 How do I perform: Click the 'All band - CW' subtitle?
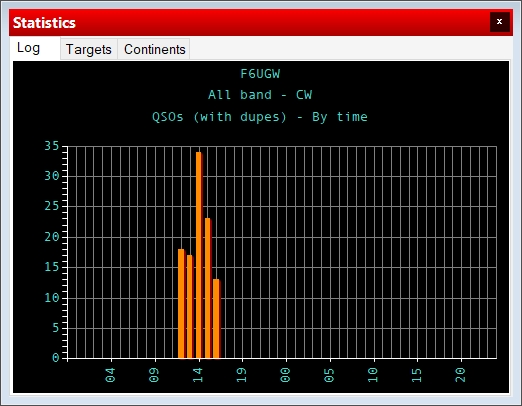tap(260, 95)
